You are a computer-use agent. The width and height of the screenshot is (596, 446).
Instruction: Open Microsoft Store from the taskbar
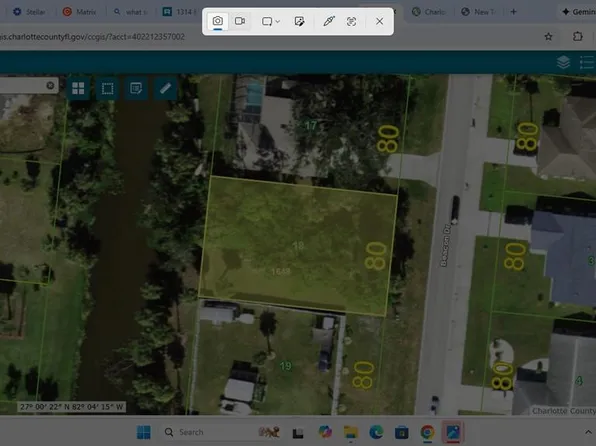click(x=401, y=432)
